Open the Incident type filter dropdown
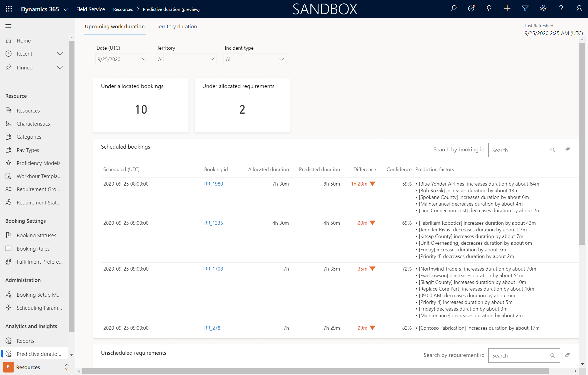This screenshot has width=588, height=375. click(x=255, y=59)
